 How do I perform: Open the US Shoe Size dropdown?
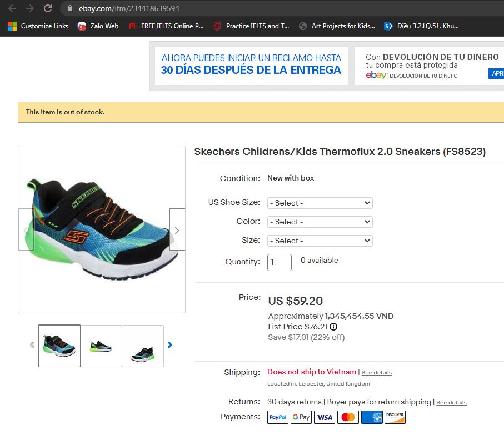click(x=320, y=203)
